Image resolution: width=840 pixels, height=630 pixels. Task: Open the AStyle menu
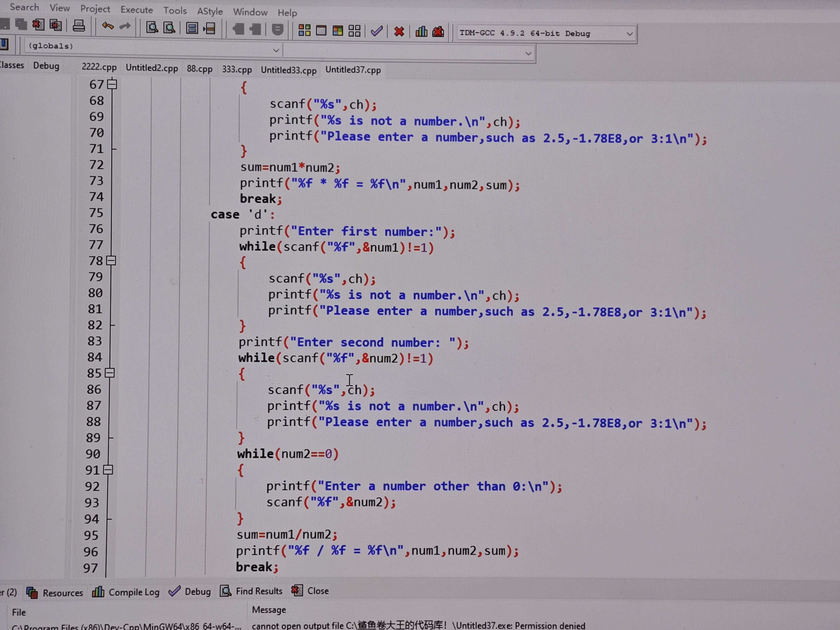[x=210, y=11]
